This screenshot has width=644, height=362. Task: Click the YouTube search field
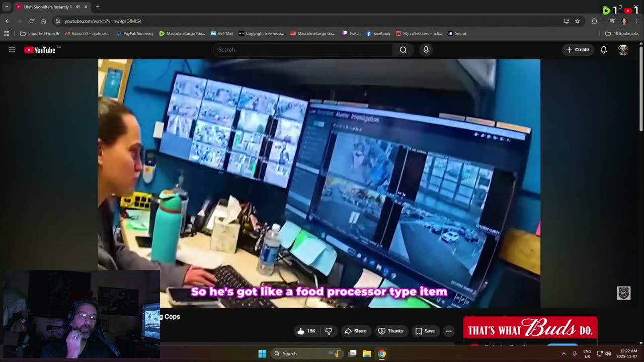point(303,50)
